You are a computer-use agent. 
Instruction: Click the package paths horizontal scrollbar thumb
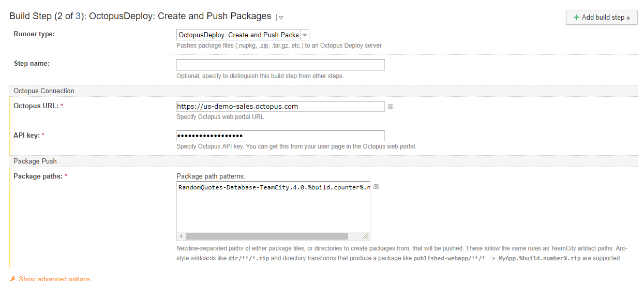pyautogui.click(x=266, y=236)
